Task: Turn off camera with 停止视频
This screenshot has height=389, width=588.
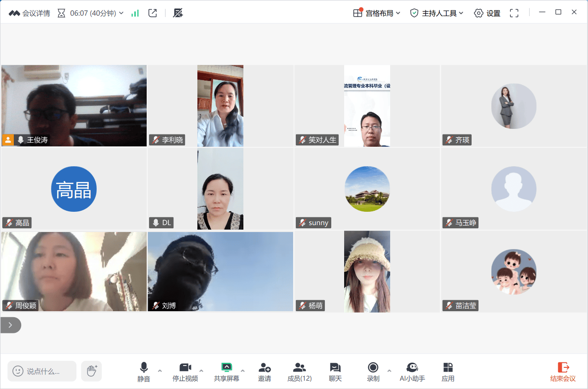Action: point(185,372)
